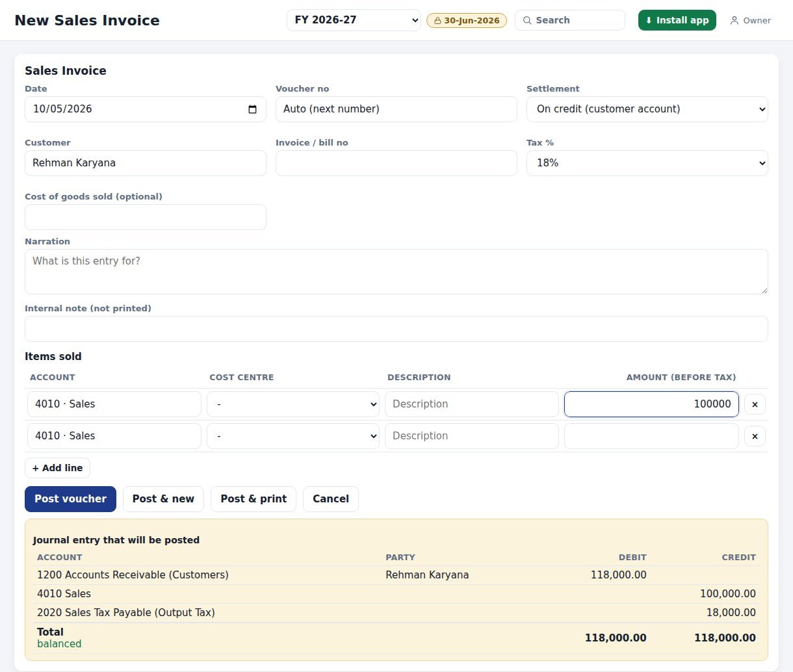Click the New Sales Invoice page title

pos(87,20)
